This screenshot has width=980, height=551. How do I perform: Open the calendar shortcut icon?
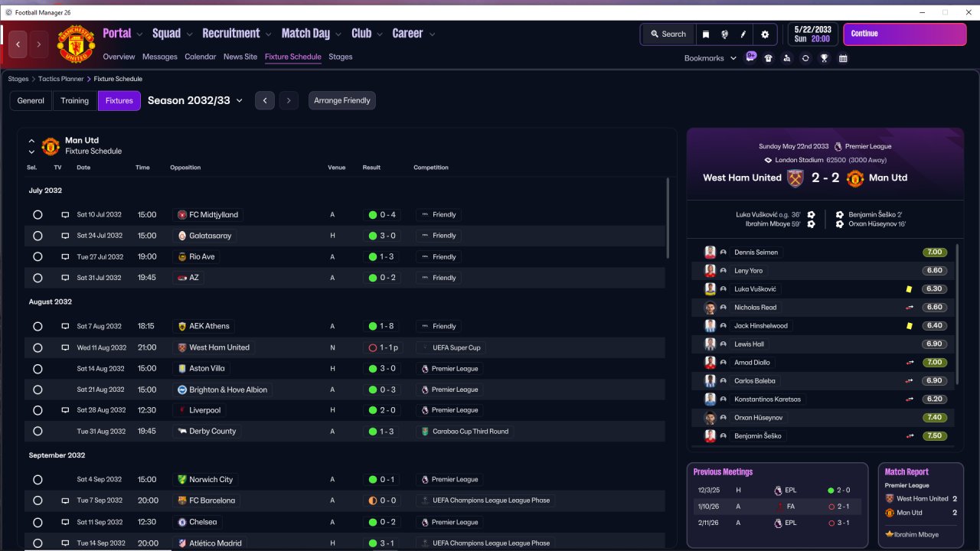coord(843,58)
